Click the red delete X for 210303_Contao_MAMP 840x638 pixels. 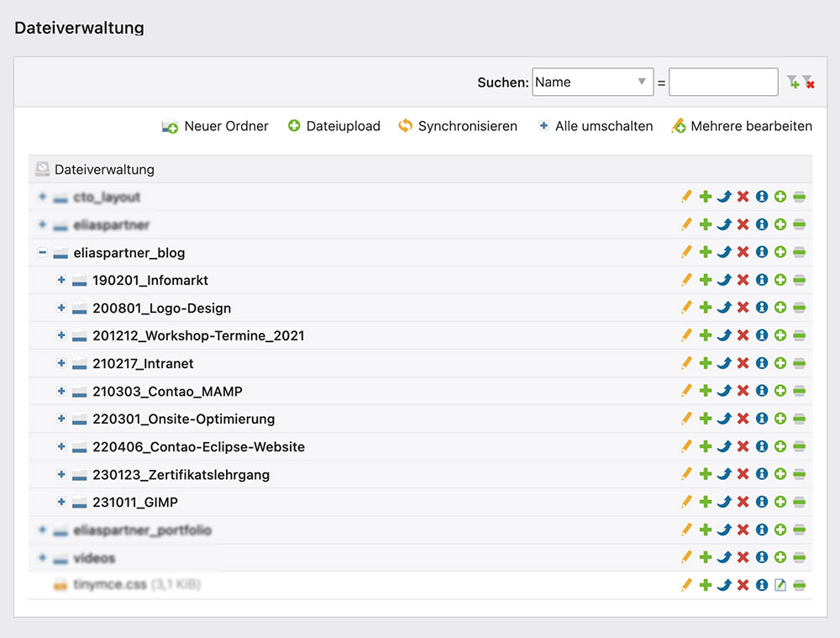[x=743, y=391]
